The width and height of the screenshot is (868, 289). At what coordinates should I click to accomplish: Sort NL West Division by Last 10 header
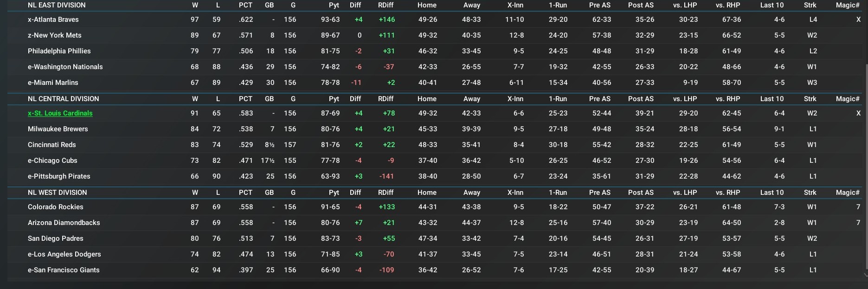click(x=772, y=193)
